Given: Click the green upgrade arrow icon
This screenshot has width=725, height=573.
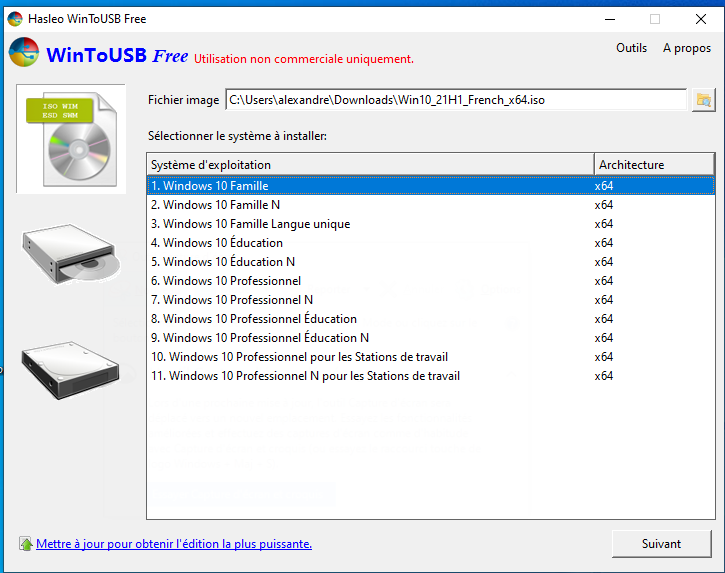Looking at the screenshot, I should (25, 544).
